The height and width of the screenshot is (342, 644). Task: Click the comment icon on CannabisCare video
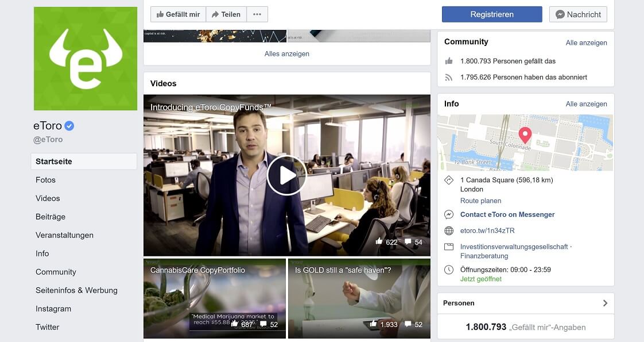[263, 324]
